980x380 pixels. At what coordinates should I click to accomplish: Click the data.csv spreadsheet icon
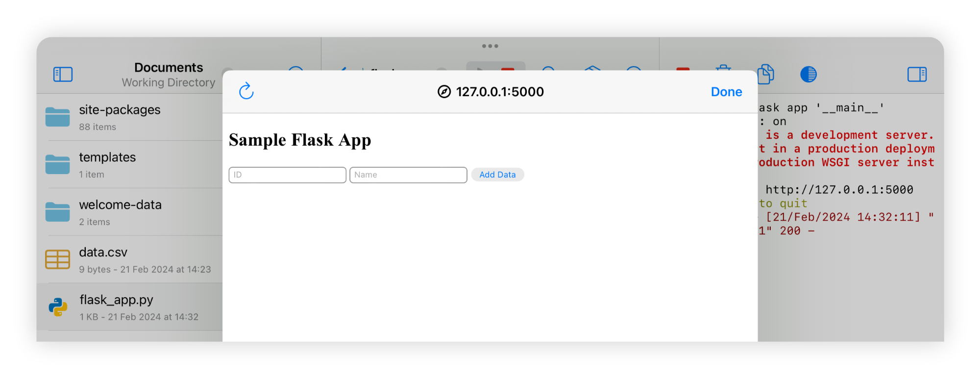click(x=58, y=259)
